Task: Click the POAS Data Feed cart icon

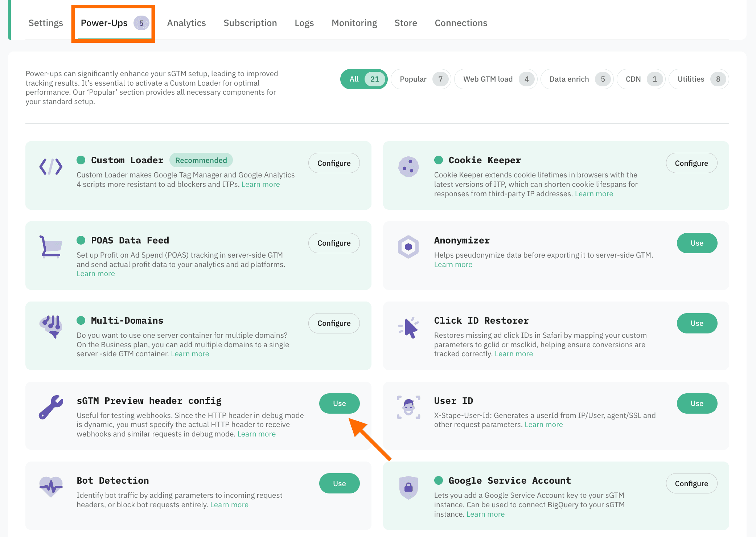Action: click(51, 247)
